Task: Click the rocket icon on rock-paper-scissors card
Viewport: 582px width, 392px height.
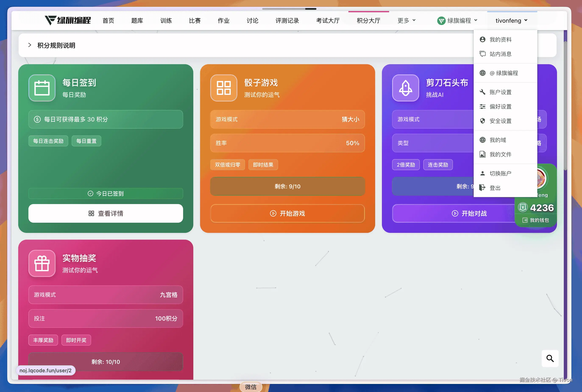Action: (x=405, y=88)
